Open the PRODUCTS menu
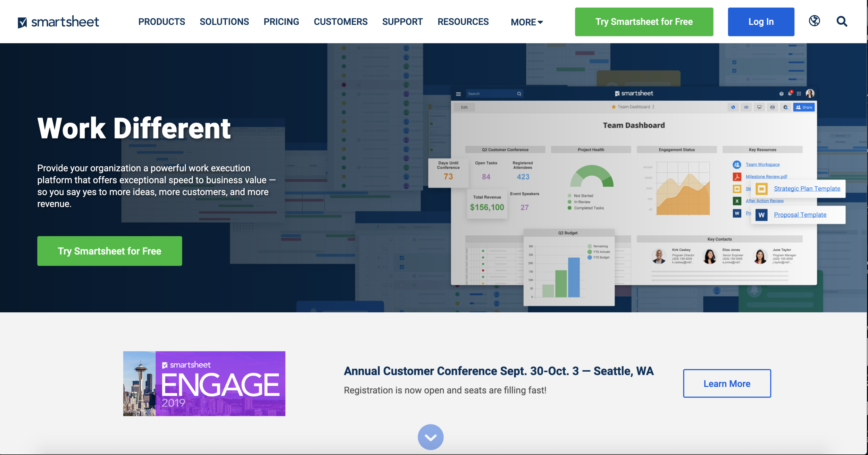 162,22
